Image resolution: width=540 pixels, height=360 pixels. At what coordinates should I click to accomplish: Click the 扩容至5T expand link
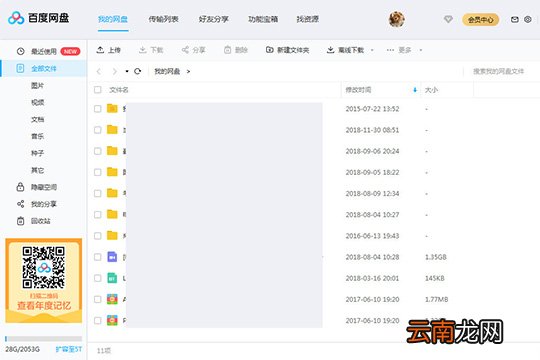click(69, 349)
